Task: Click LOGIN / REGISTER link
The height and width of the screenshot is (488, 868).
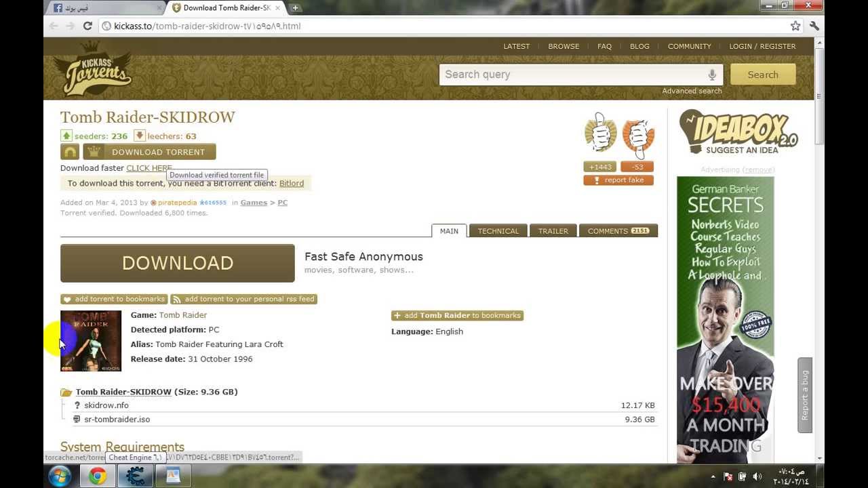Action: click(762, 46)
